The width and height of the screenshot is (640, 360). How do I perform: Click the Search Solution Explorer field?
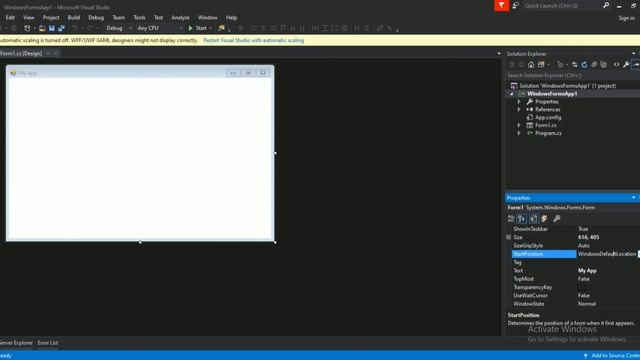[572, 76]
